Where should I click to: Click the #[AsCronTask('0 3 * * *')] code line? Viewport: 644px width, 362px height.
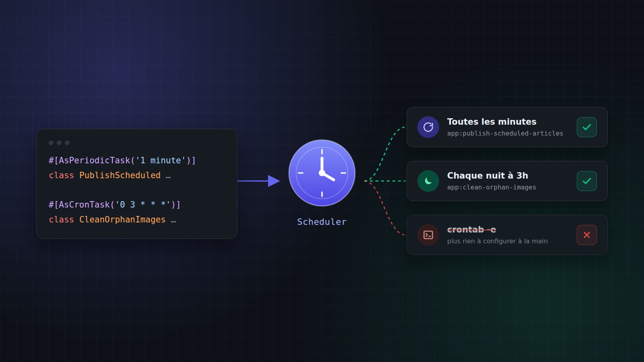tap(115, 205)
